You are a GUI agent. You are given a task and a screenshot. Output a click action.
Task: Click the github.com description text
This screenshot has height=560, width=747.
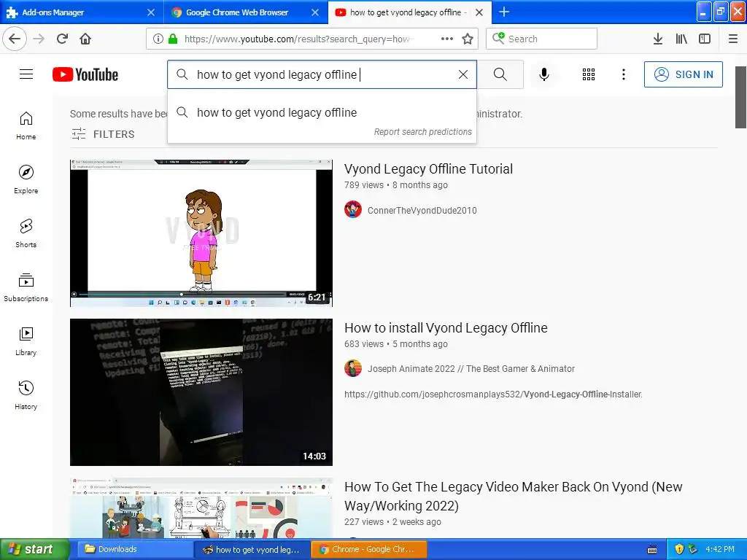493,394
